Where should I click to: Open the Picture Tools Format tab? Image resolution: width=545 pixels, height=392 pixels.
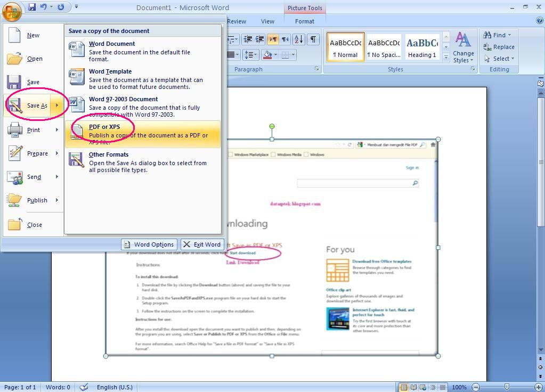[304, 21]
